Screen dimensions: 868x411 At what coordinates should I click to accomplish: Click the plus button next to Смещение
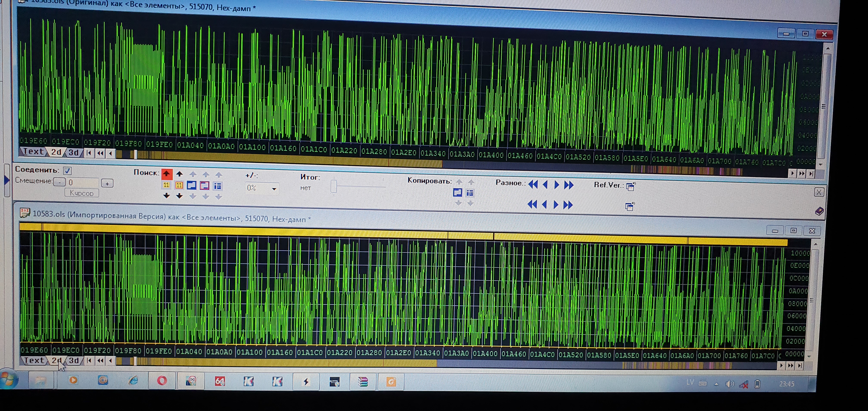[x=107, y=183]
